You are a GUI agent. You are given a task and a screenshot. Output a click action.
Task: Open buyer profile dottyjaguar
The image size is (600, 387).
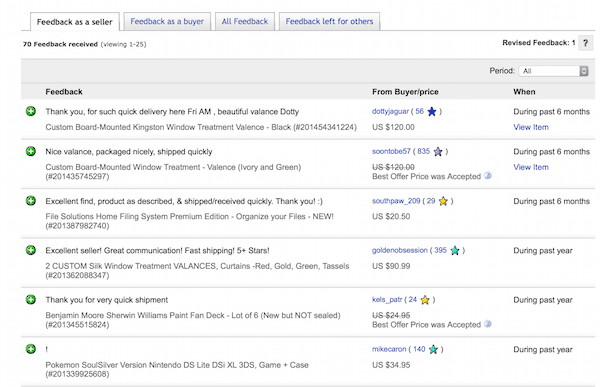click(390, 111)
